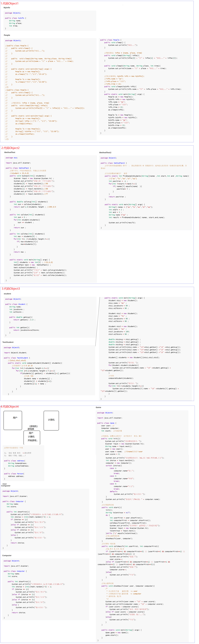Click the 2.代码Object2 heading
The height and width of the screenshot is (644, 199).
coord(11,148)
